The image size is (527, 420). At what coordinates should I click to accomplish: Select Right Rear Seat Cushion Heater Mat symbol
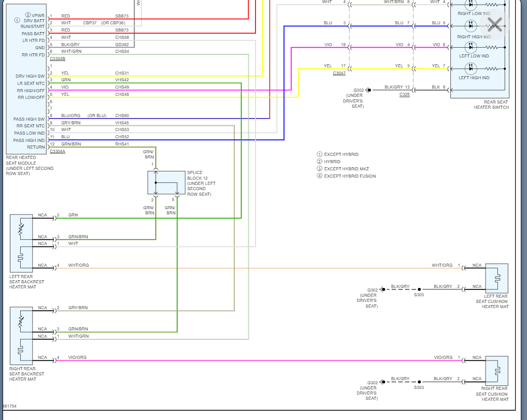[497, 371]
